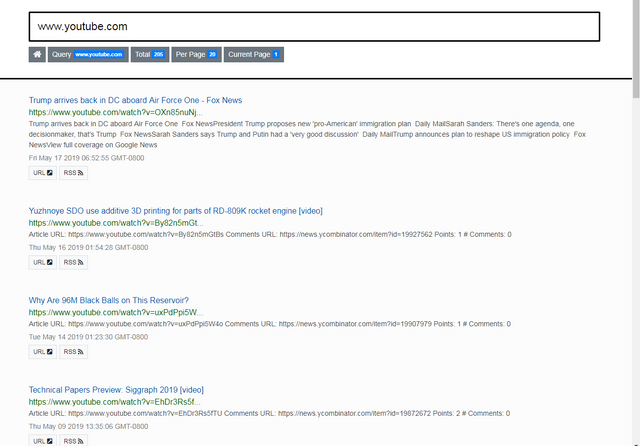Viewport: 640px width, 446px height.
Task: Select the Query www.youtube.com badge button
Action: pos(88,54)
